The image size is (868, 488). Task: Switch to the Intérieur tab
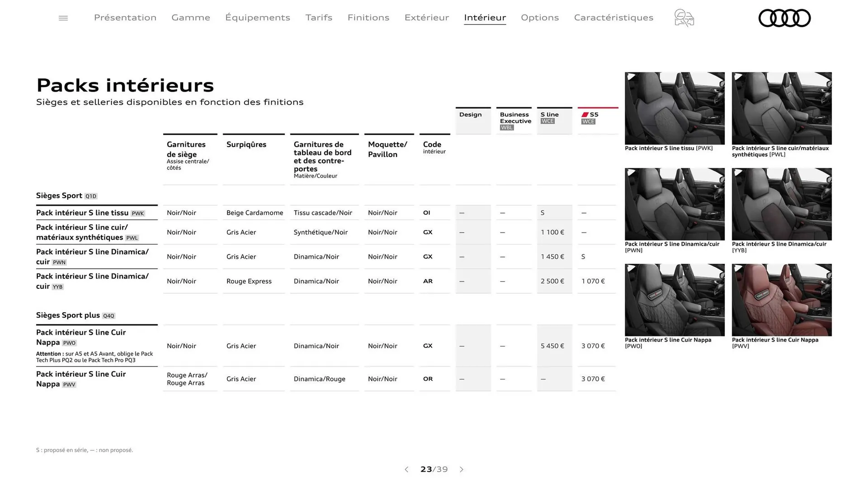[x=485, y=18]
